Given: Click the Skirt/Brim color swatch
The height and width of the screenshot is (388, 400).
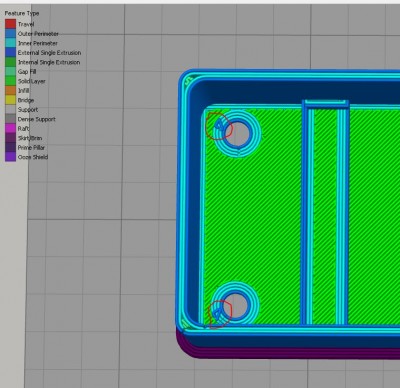Looking at the screenshot, I should click(x=10, y=138).
